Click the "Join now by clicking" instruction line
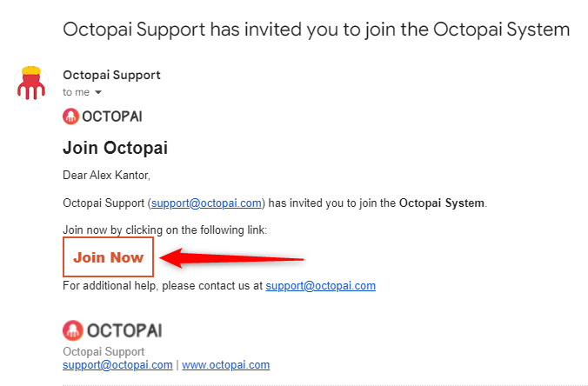 [x=165, y=230]
